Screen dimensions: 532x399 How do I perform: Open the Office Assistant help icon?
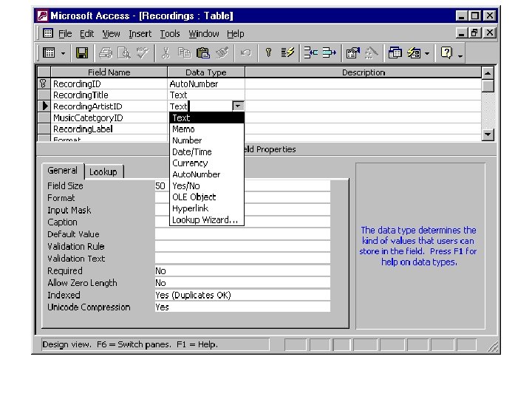click(446, 52)
